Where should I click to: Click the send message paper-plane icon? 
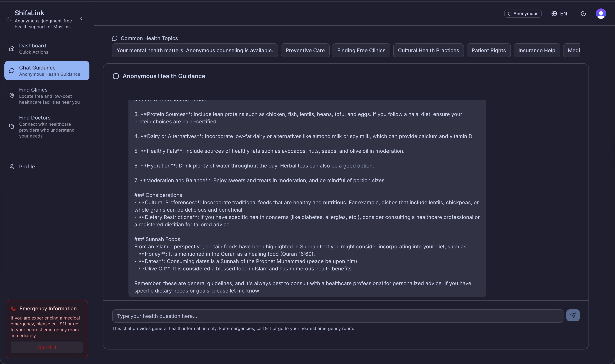[573, 315]
